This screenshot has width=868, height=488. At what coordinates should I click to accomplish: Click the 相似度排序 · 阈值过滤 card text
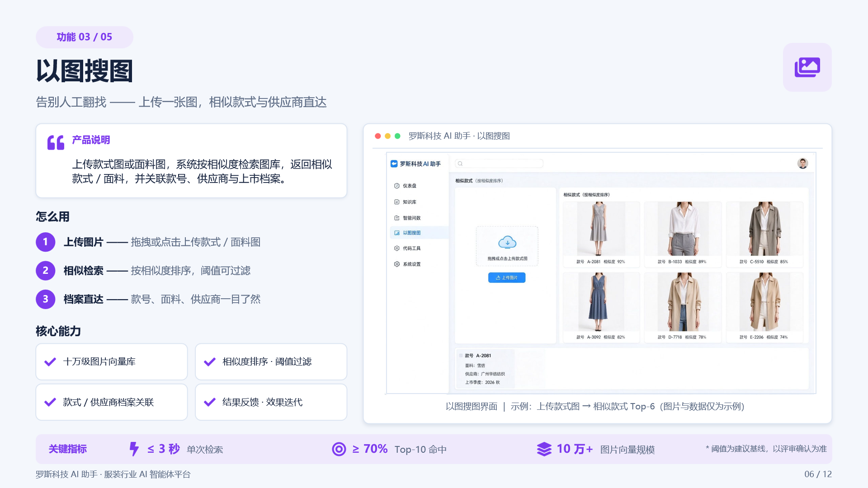(x=267, y=361)
